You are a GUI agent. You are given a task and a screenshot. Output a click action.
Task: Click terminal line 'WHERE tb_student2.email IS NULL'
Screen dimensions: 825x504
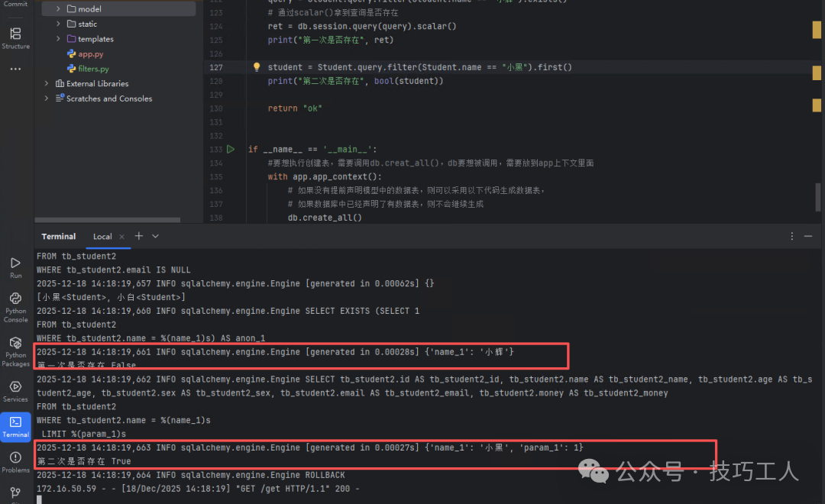click(x=114, y=270)
